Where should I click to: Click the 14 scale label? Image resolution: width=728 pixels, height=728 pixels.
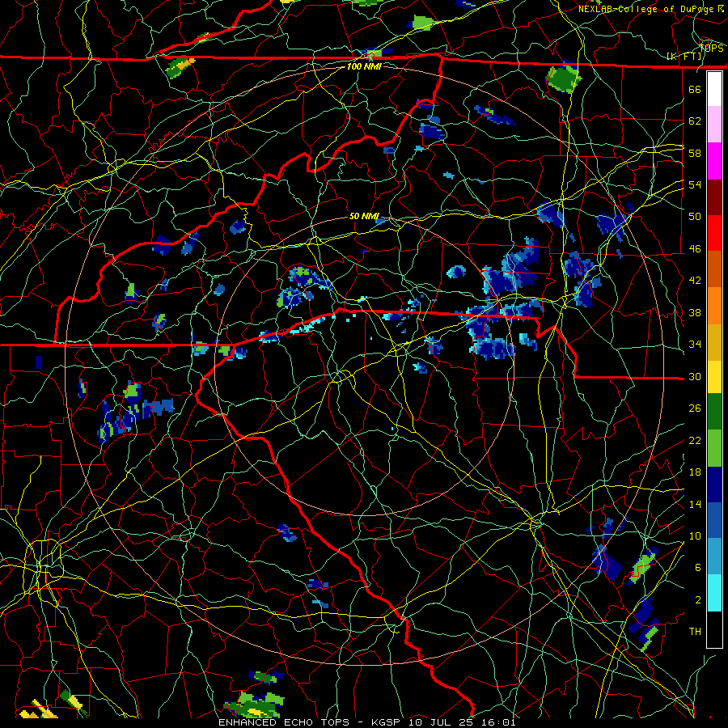coord(695,504)
